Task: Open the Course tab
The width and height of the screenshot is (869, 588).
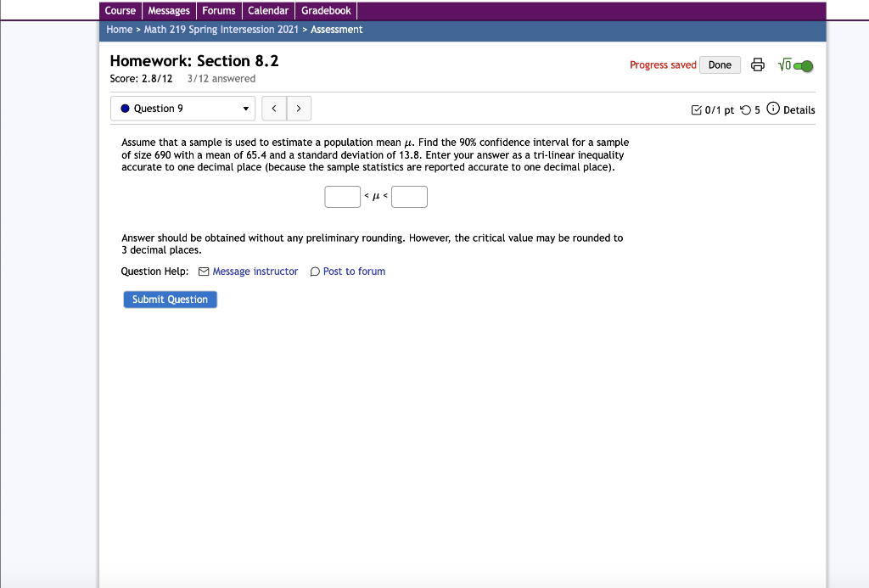Action: click(x=120, y=10)
